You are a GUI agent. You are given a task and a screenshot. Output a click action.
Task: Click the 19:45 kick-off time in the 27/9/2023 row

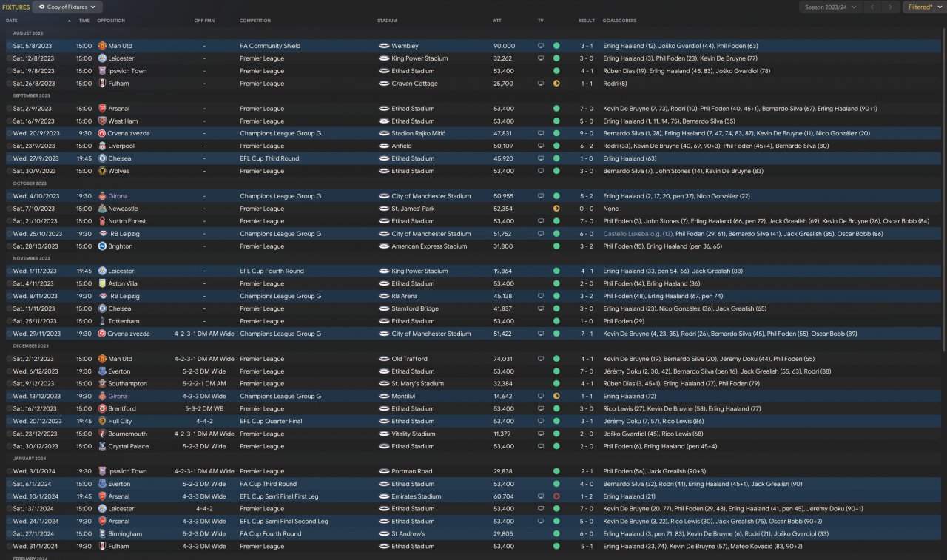pos(84,159)
